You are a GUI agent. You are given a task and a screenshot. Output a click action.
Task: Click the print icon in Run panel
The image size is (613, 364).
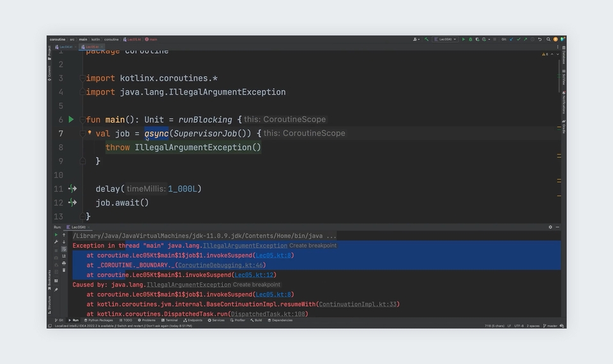pos(64,264)
